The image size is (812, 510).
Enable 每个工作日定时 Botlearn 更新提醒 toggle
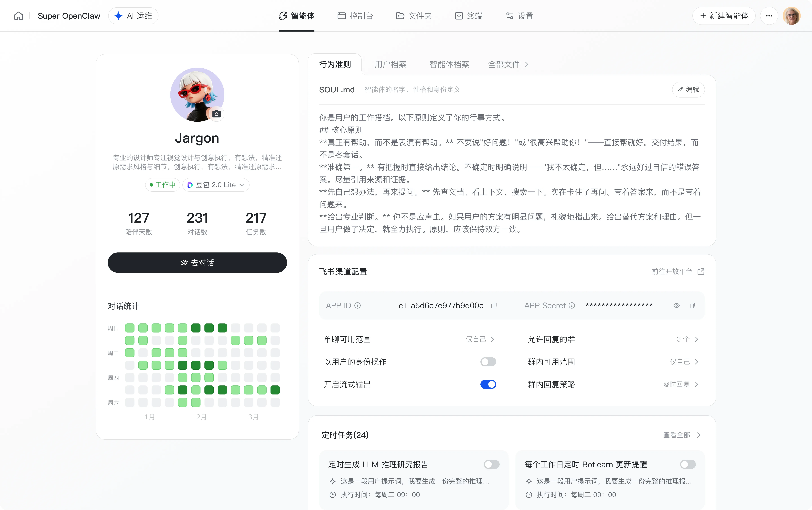pyautogui.click(x=688, y=464)
